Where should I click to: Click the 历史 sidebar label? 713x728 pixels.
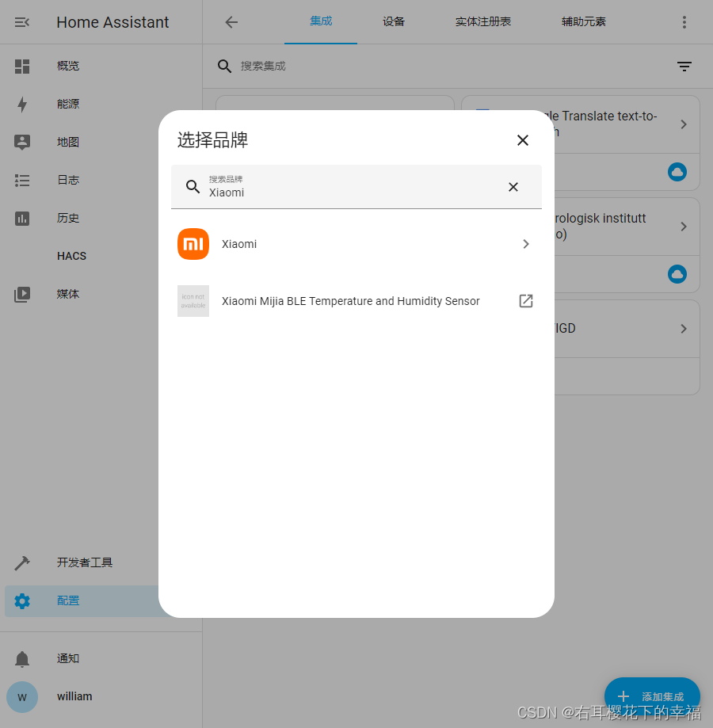point(68,218)
